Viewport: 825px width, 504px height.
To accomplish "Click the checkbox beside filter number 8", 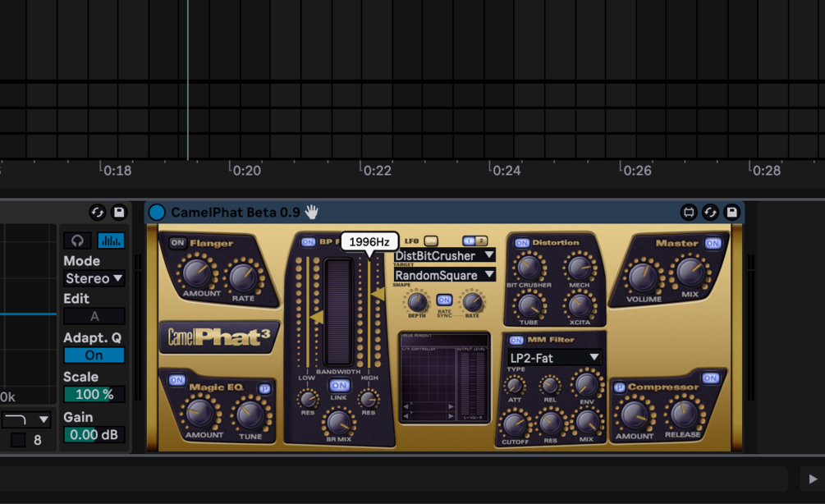I will click(x=18, y=440).
